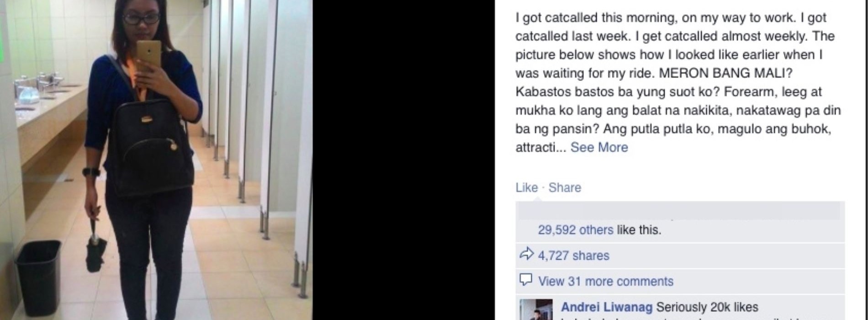View the 4,727 shares list
Image resolution: width=868 pixels, height=320 pixels.
[x=574, y=255]
